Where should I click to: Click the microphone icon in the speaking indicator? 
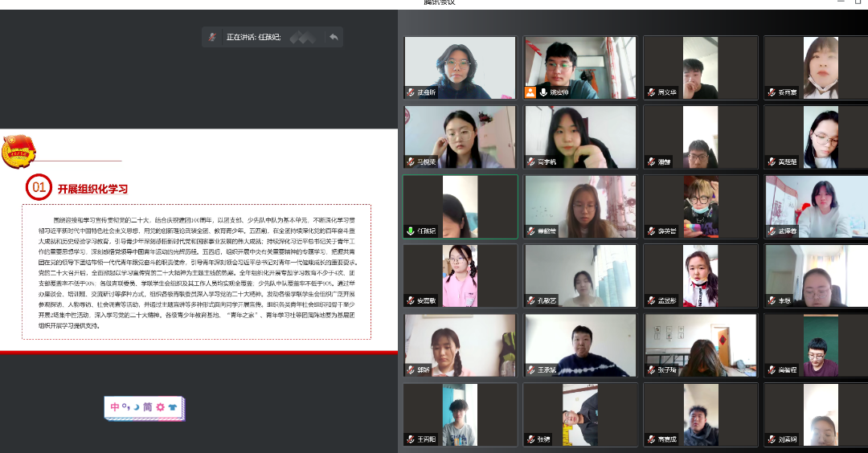pos(212,37)
